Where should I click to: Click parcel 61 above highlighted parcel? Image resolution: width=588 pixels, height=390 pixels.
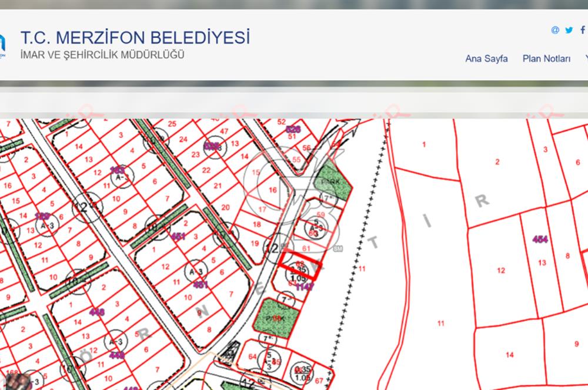pyautogui.click(x=306, y=248)
